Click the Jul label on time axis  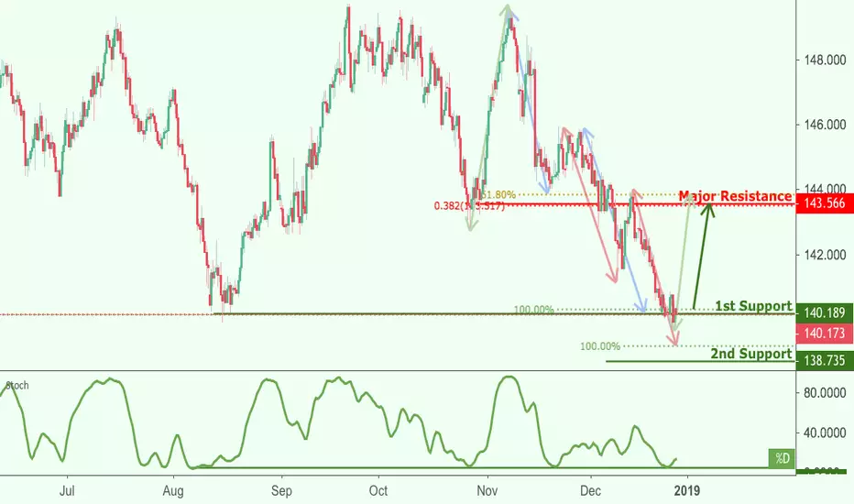67,491
